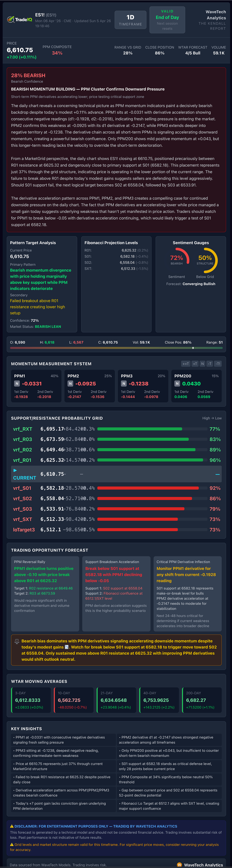Click the Volume 59.1K header value
The width and height of the screenshot is (232, 868).
[x=219, y=53]
